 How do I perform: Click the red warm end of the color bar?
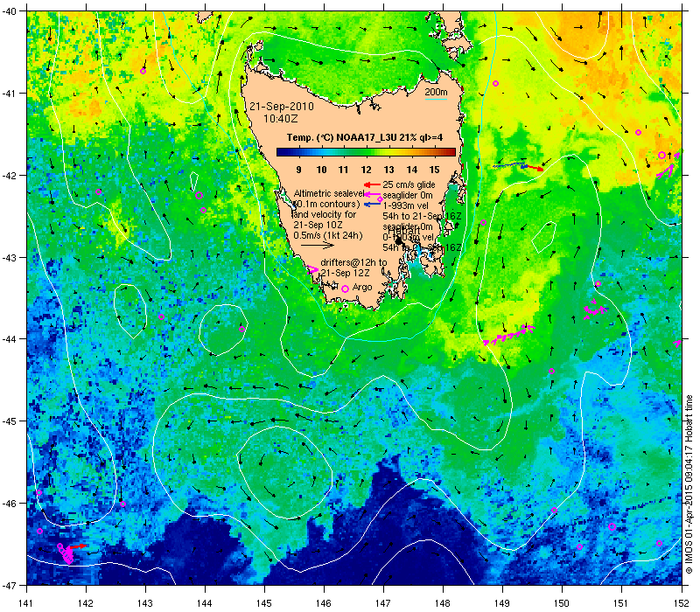[451, 152]
